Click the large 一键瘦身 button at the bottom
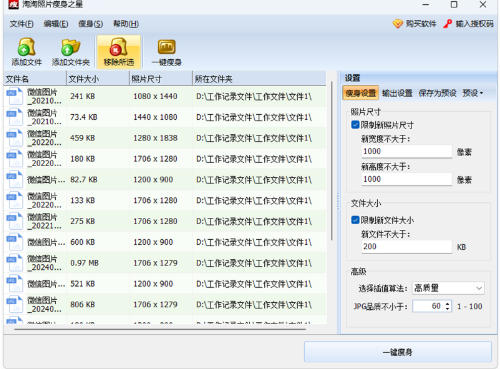The width and height of the screenshot is (500, 369). coord(398,352)
